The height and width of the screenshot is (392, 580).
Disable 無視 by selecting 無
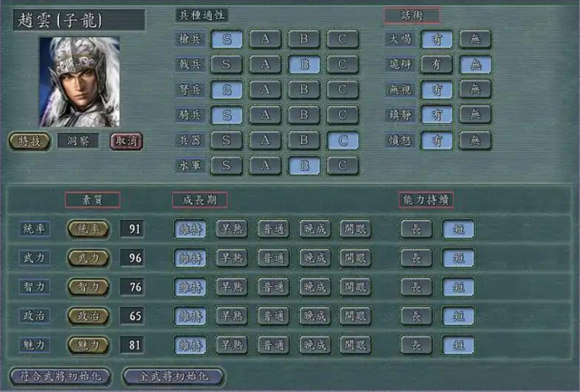[x=475, y=90]
